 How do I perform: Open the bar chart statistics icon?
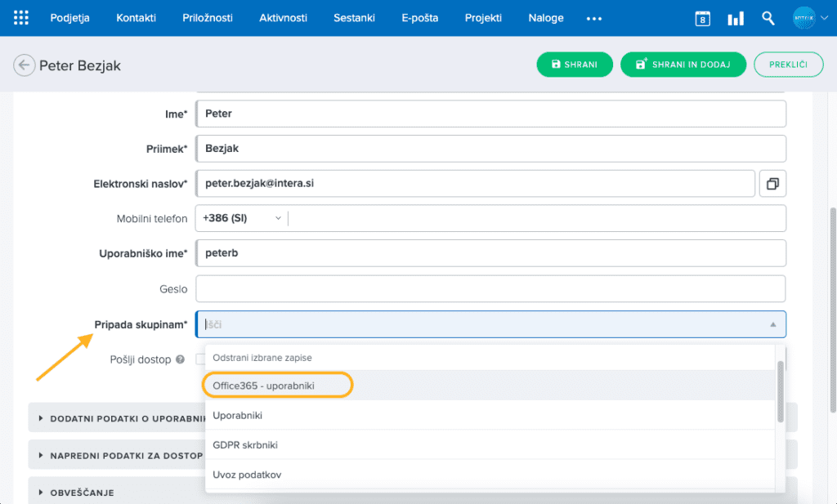(x=736, y=18)
